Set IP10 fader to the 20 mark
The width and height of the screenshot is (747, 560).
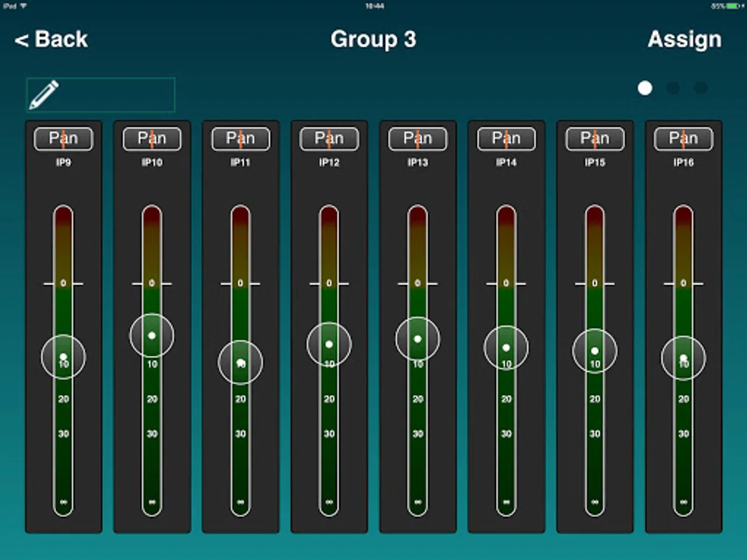pos(152,399)
